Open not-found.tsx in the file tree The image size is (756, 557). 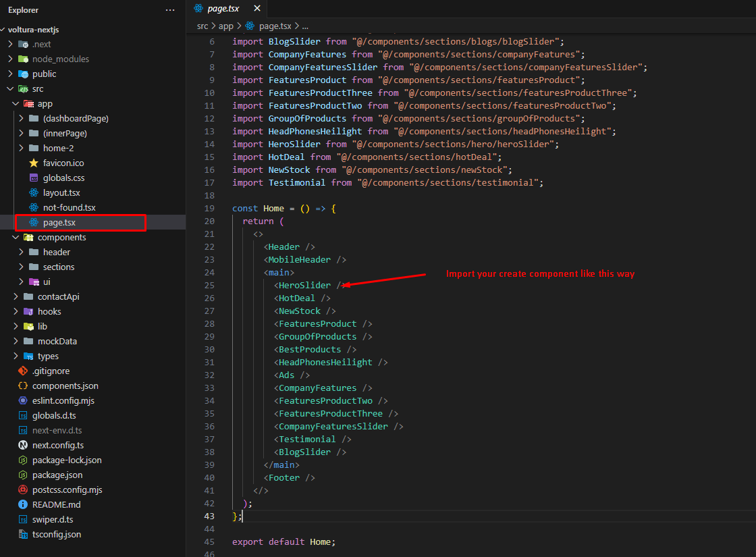tap(69, 208)
